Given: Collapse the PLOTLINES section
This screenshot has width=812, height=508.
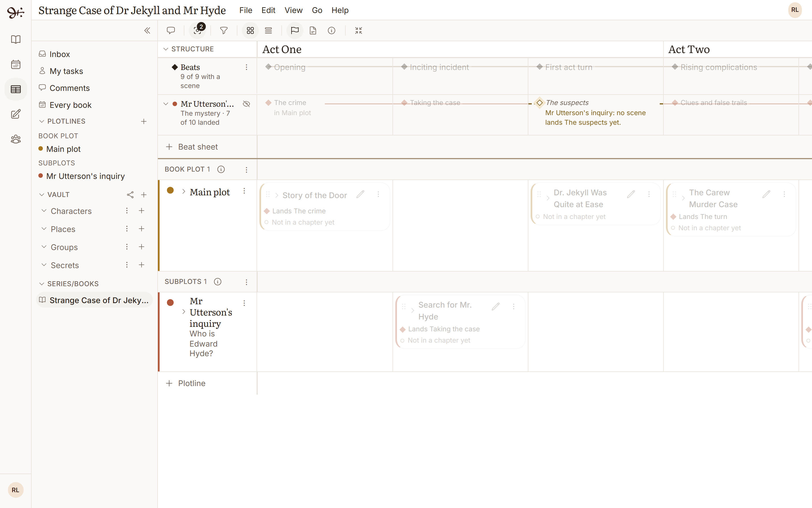Looking at the screenshot, I should [x=42, y=121].
